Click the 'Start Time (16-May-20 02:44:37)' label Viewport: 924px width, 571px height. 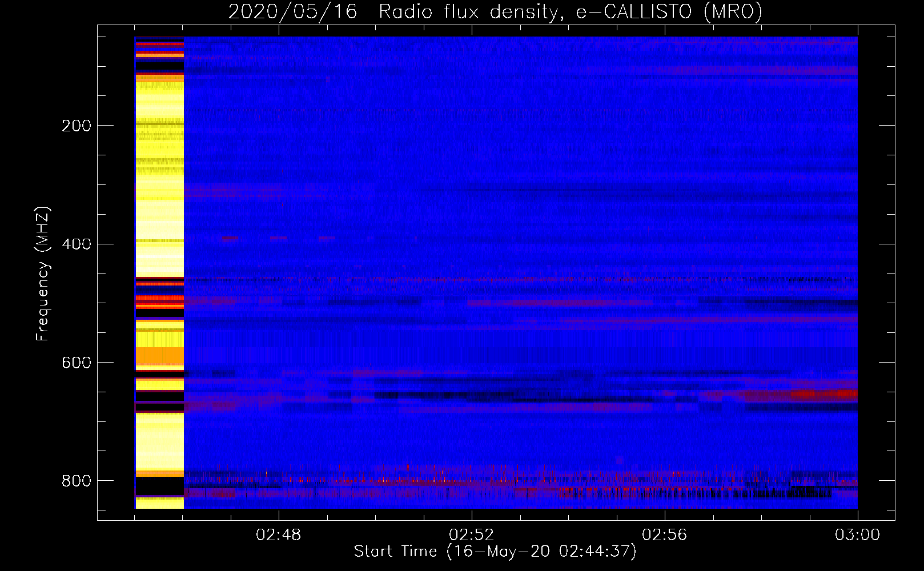point(495,552)
